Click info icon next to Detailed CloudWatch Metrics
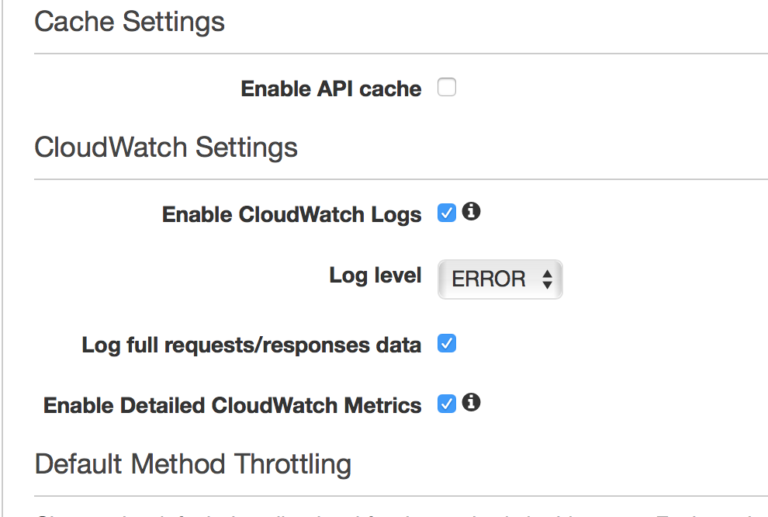 471,402
